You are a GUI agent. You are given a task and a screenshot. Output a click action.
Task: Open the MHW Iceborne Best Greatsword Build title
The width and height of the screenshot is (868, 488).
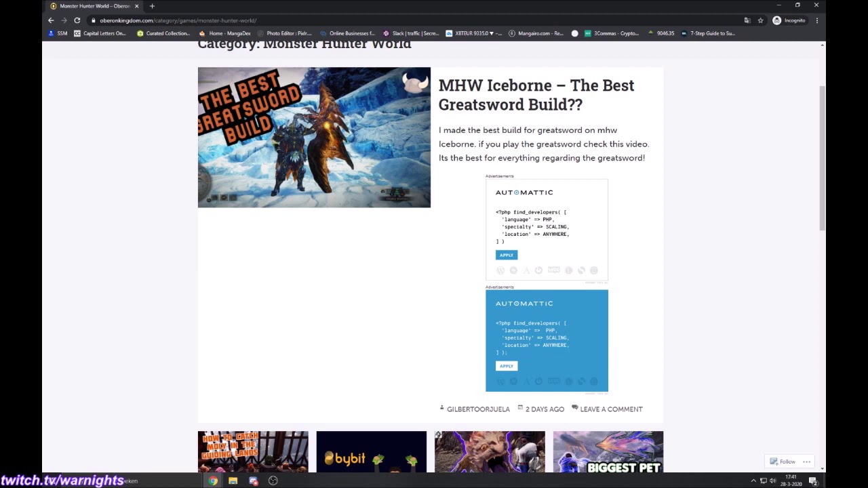pyautogui.click(x=536, y=95)
